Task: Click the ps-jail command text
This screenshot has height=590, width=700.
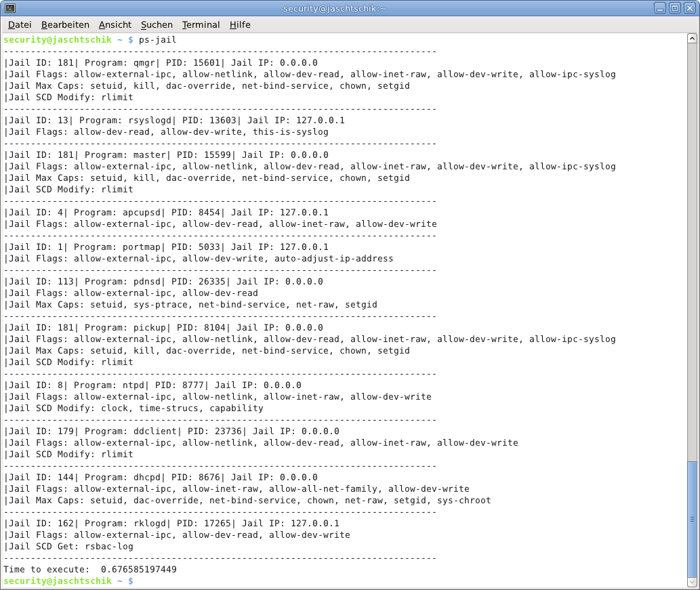Action: 158,40
